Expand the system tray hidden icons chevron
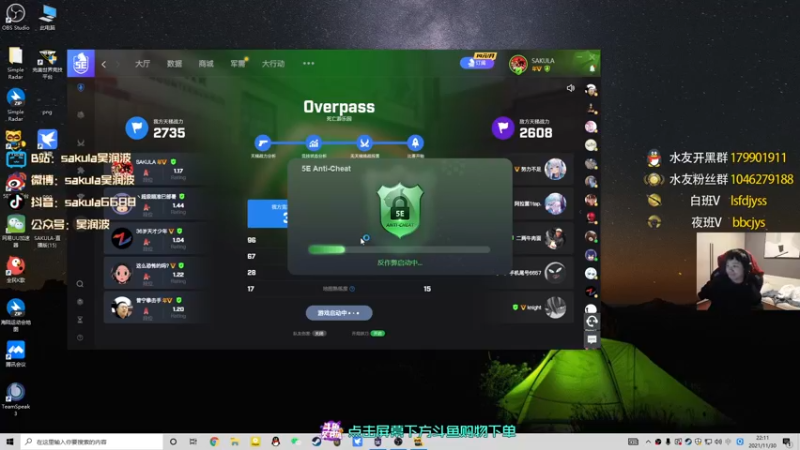The width and height of the screenshot is (800, 450). (648, 442)
